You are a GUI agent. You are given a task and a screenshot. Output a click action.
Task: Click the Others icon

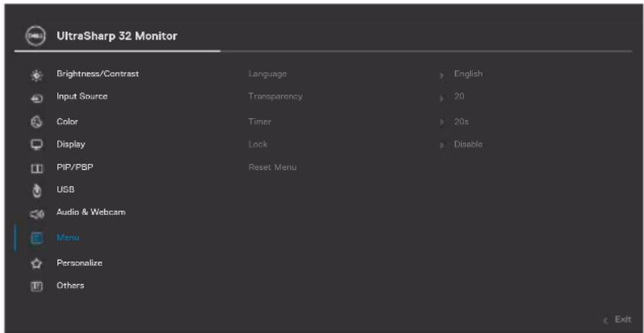point(37,287)
